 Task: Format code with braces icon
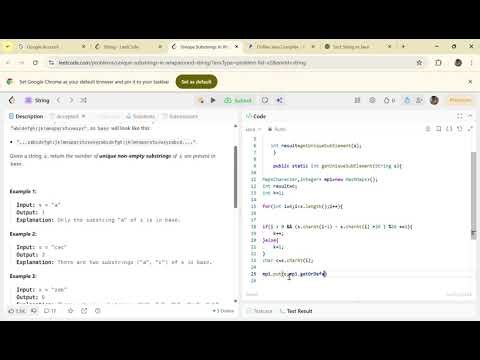coord(449,129)
